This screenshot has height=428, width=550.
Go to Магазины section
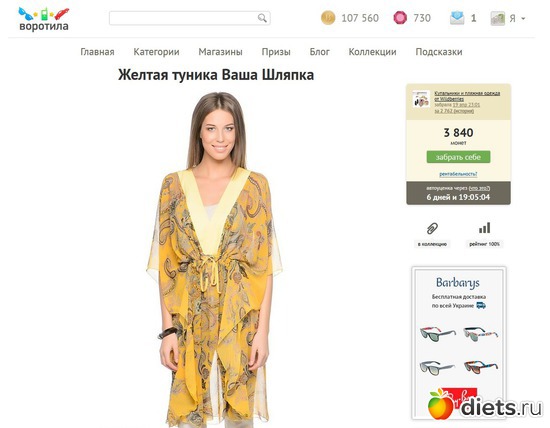pyautogui.click(x=220, y=52)
